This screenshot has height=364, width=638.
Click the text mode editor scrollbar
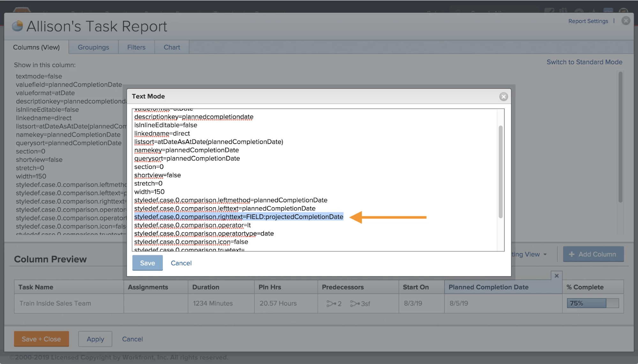[x=500, y=172]
